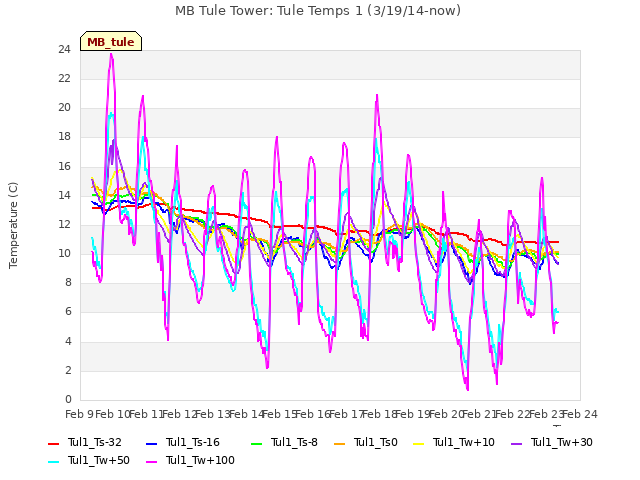Click the 4 y-axis tick label
The height and width of the screenshot is (480, 640).
click(x=68, y=341)
